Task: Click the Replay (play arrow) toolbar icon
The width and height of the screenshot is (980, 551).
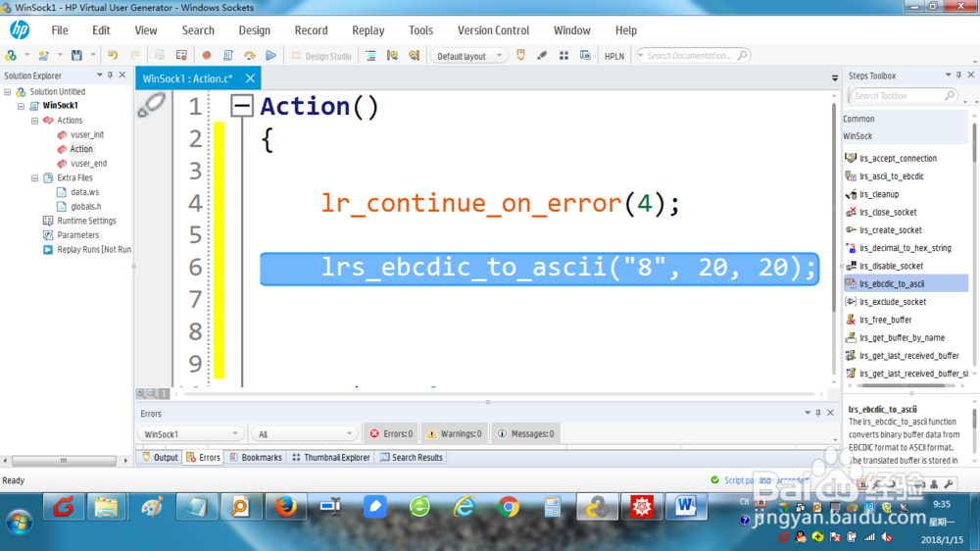Action: coord(270,56)
